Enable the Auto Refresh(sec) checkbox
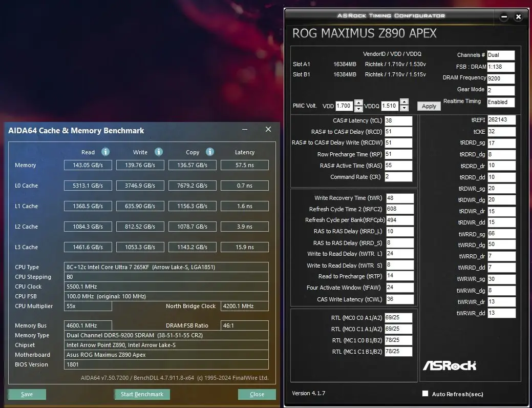Screen dimensions: 532x408 point(425,394)
